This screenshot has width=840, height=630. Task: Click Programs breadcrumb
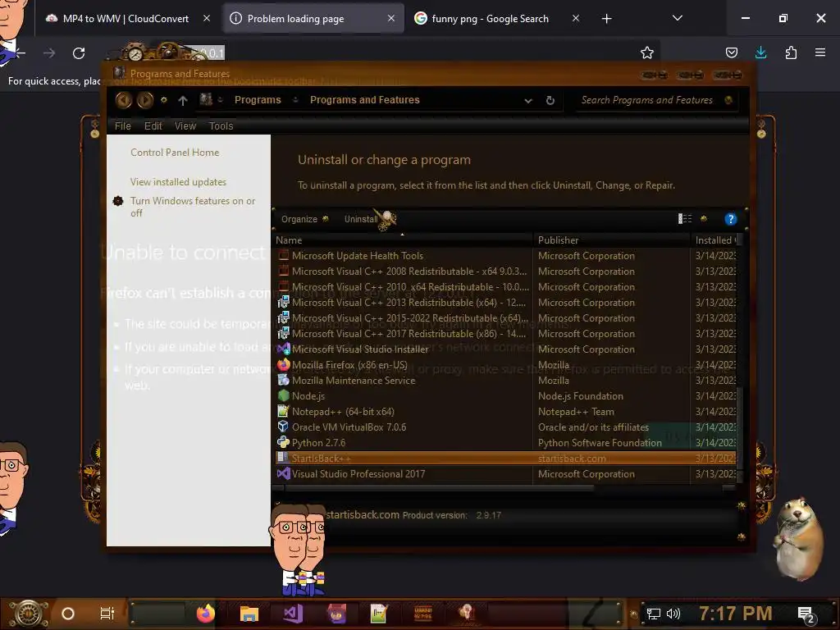(258, 100)
